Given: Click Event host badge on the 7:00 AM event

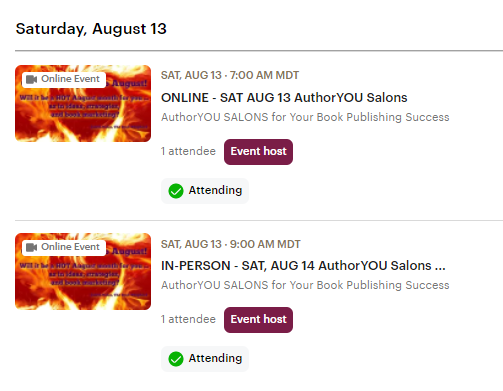Looking at the screenshot, I should 258,152.
